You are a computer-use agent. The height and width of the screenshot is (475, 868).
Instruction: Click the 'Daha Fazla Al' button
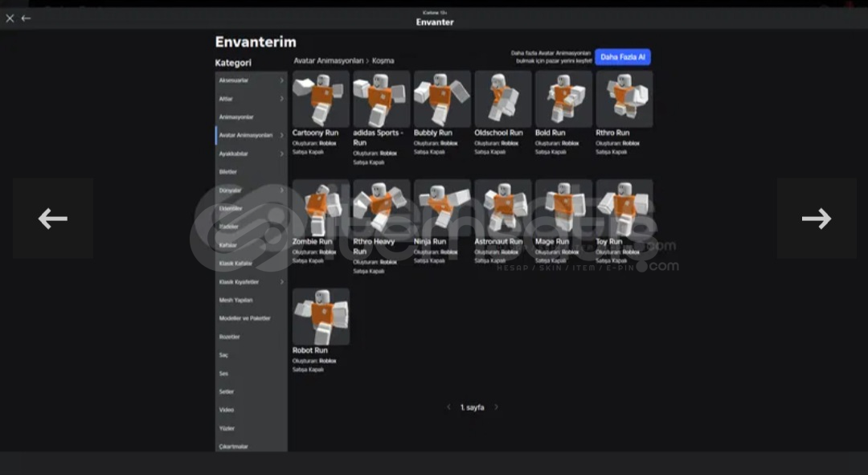(x=623, y=57)
